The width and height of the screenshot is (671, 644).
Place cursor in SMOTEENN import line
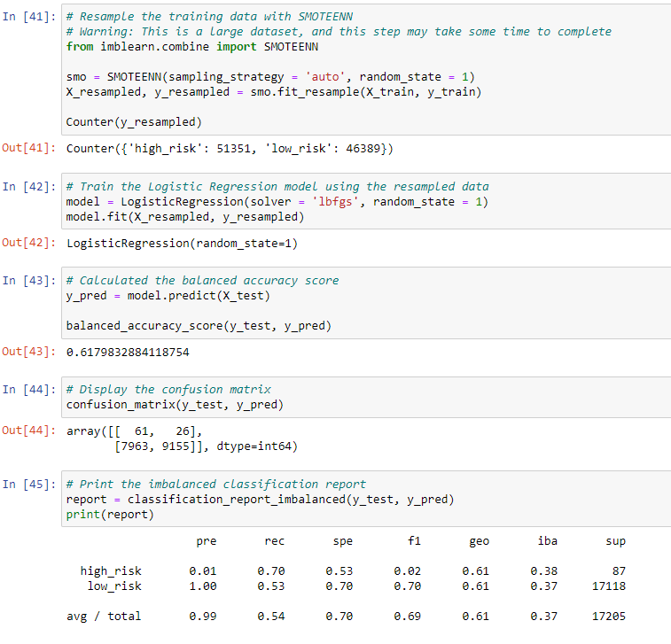tap(192, 47)
